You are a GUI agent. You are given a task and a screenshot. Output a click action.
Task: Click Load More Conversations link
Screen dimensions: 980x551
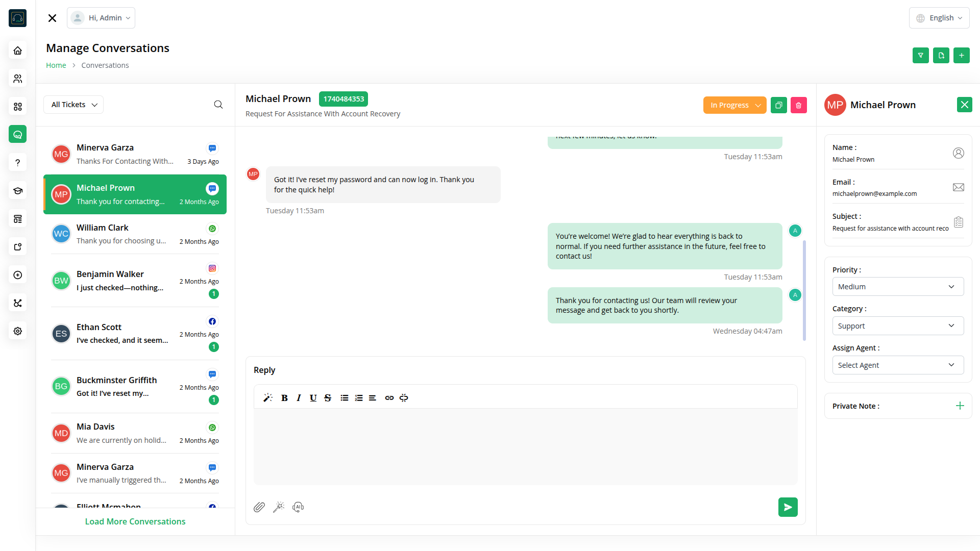135,521
